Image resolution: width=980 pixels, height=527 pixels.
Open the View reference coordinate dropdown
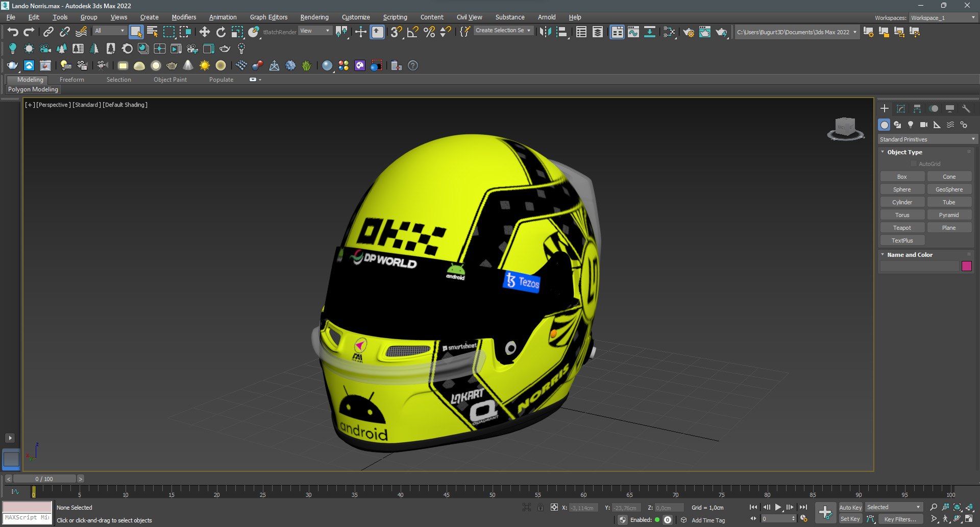point(315,31)
